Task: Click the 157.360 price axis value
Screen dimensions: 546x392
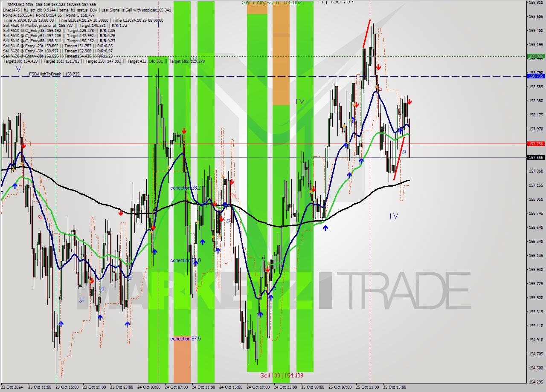Action: (x=536, y=171)
